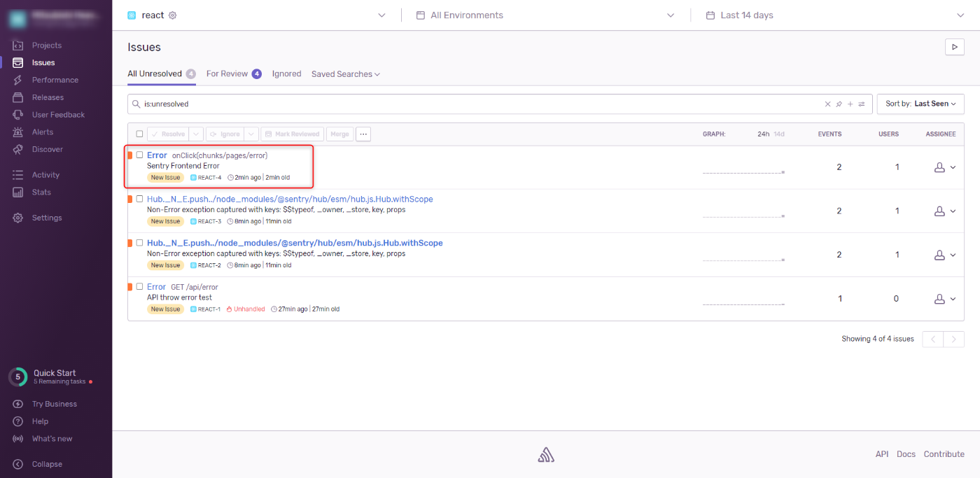Clear the search query with X icon
The width and height of the screenshot is (980, 478).
point(827,104)
